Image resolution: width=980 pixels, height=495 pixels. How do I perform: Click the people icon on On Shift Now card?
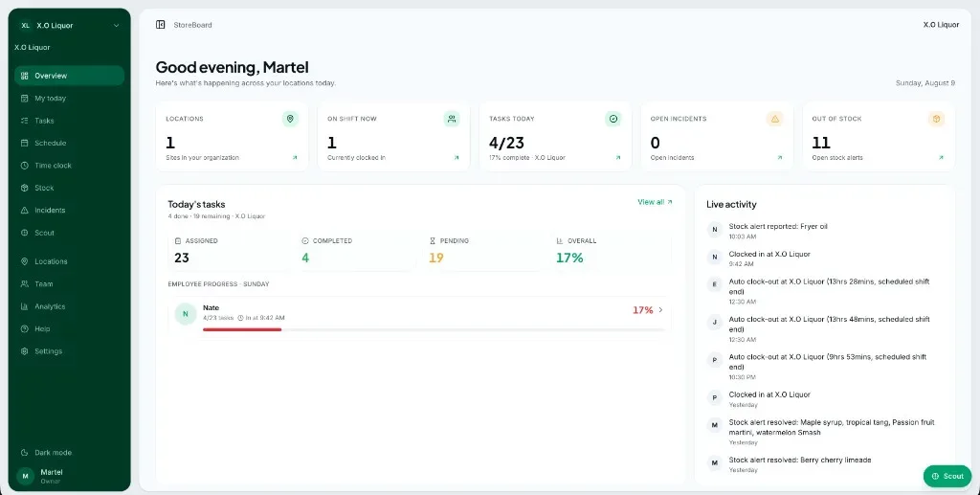(452, 119)
